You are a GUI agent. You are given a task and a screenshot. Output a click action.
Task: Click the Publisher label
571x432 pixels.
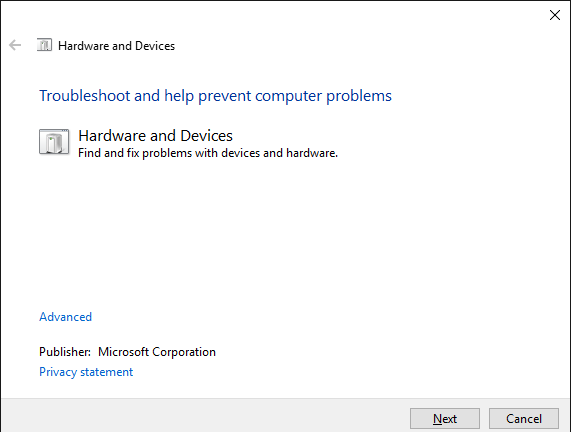(65, 352)
